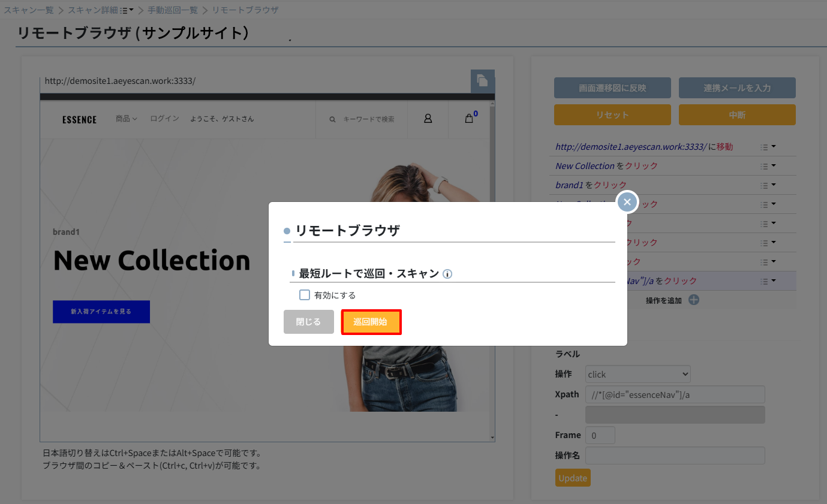
Task: Click the plus icon next to 操作を追加
Action: tap(693, 300)
